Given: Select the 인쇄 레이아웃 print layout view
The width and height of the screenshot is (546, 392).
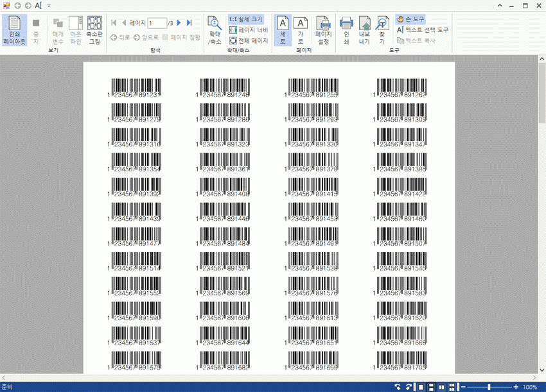Looking at the screenshot, I should pos(14,30).
